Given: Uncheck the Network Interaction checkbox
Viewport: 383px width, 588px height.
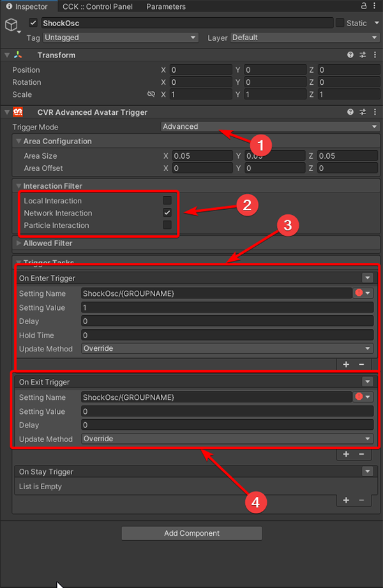Looking at the screenshot, I should click(x=167, y=213).
